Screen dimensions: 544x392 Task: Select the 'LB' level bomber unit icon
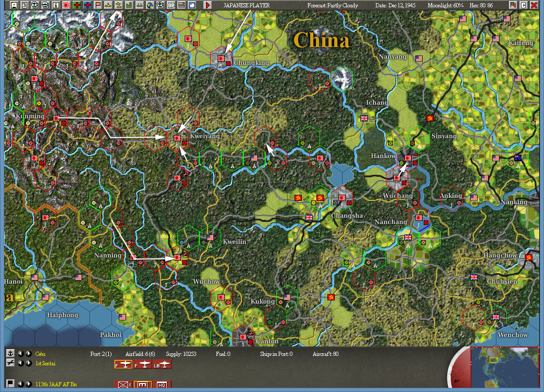point(162,365)
